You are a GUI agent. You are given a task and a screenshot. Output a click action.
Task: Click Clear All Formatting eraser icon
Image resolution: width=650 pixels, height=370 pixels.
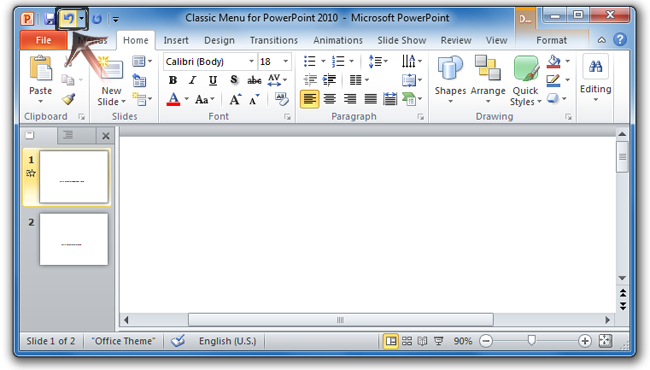(x=281, y=99)
